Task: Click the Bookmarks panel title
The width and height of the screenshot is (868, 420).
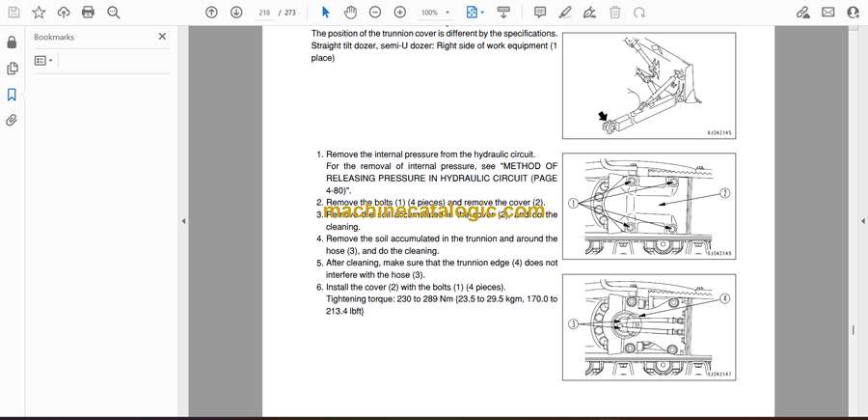Action: (54, 37)
